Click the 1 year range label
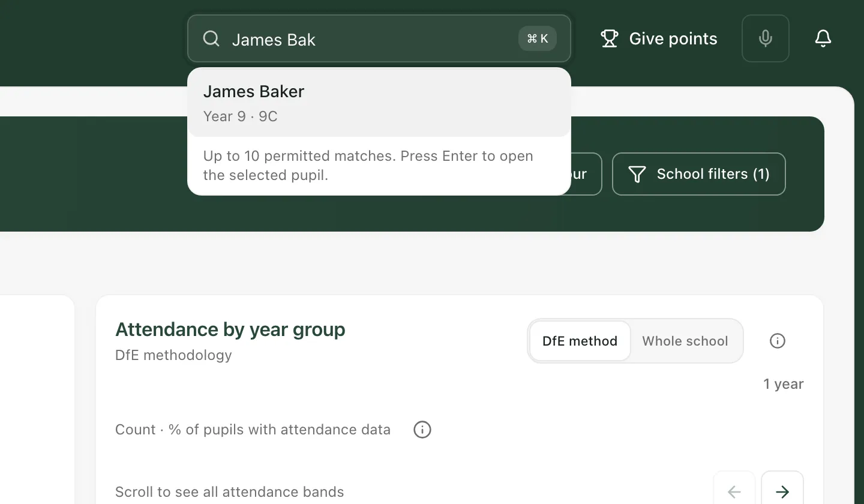The width and height of the screenshot is (864, 504). [783, 384]
